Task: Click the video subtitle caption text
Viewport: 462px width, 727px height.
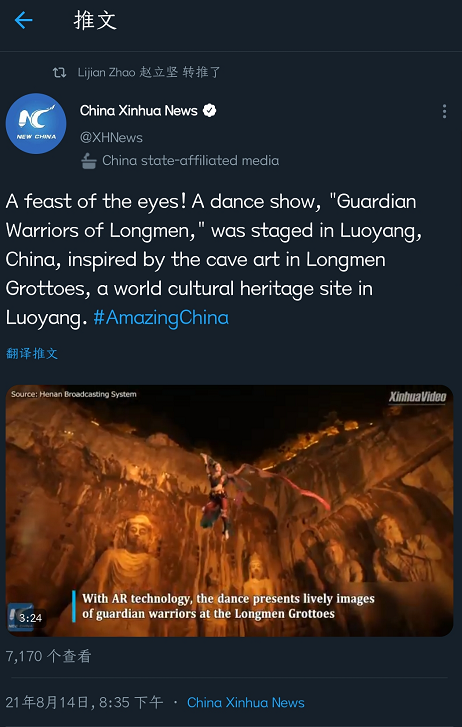Action: point(228,606)
